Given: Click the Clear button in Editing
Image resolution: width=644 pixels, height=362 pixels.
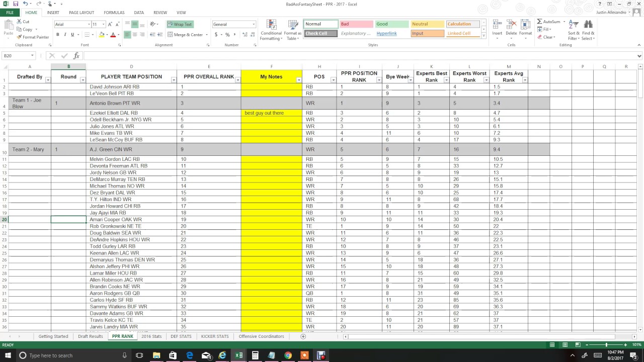Looking at the screenshot, I should point(546,37).
